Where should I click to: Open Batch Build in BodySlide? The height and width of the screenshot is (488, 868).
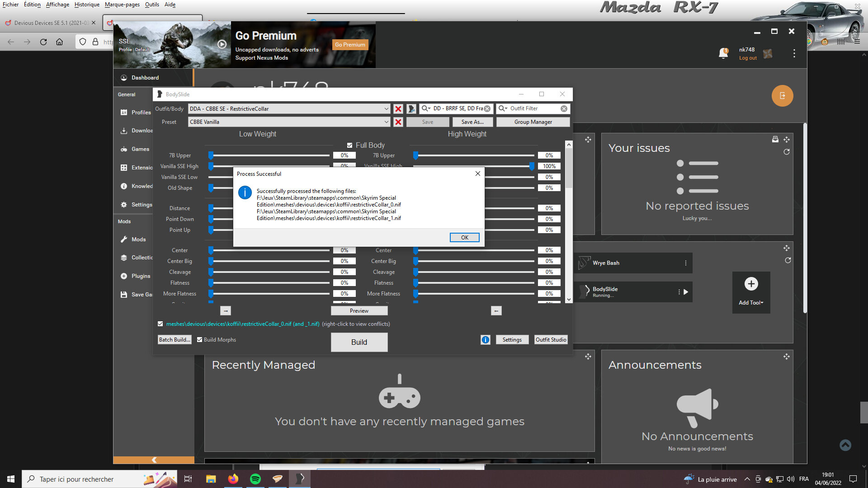pos(175,340)
